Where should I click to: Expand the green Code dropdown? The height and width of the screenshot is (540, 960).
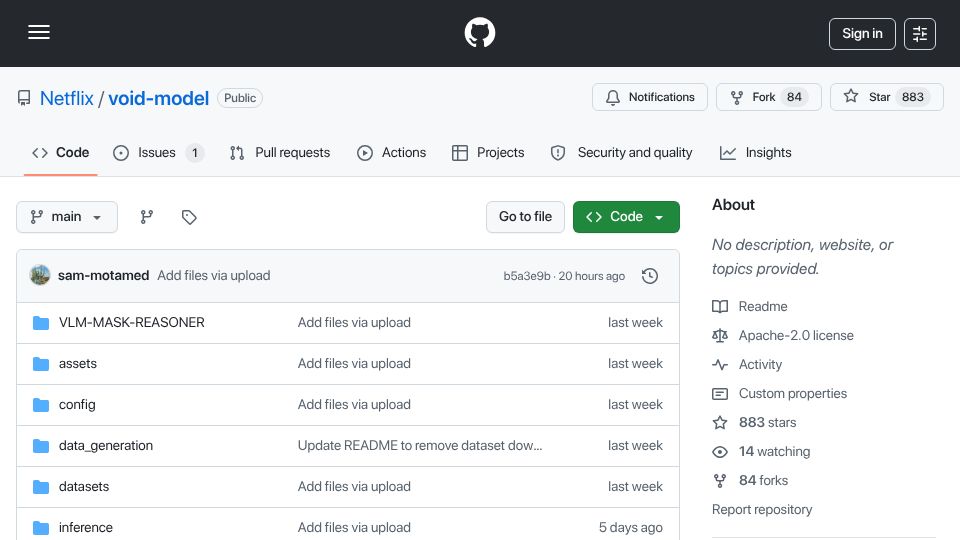(x=626, y=217)
